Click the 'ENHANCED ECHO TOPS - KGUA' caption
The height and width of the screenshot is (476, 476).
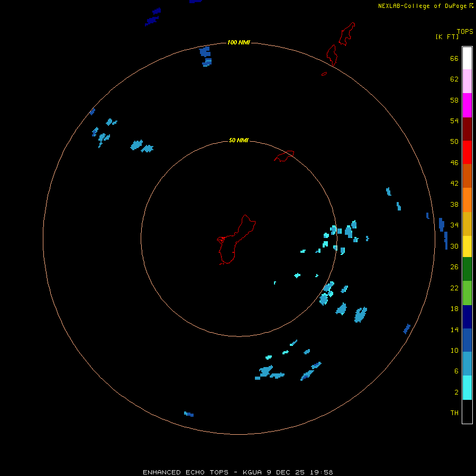pos(204,472)
